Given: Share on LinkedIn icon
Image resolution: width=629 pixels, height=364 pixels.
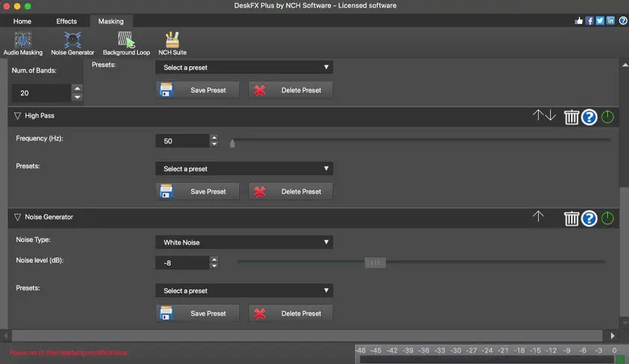Looking at the screenshot, I should 610,21.
